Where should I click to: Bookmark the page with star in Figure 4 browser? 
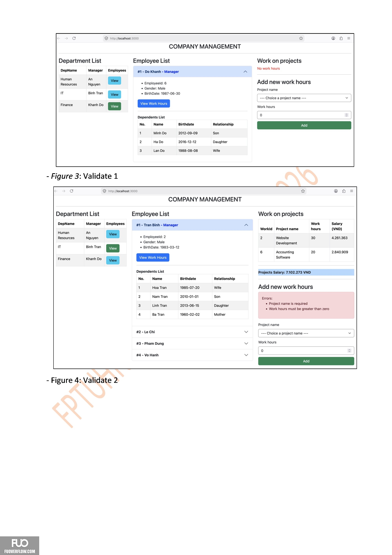(303, 191)
